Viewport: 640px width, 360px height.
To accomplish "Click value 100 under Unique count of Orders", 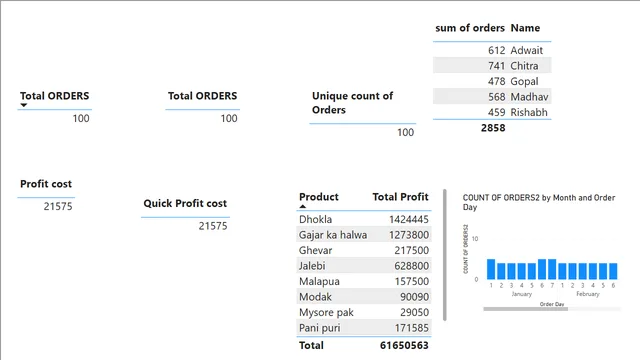I will point(405,132).
